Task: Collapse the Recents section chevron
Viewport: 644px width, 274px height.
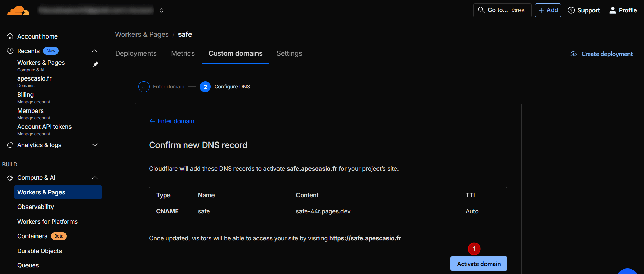Action: 95,51
